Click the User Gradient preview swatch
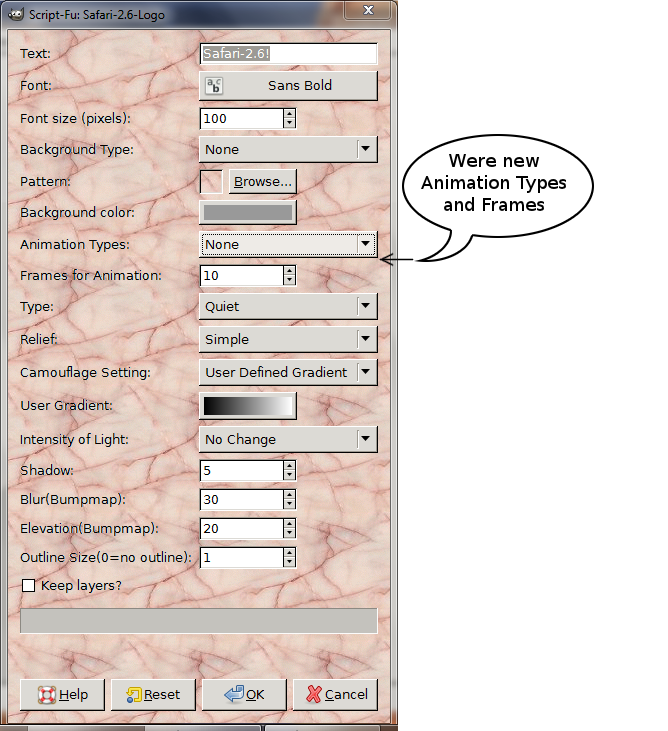The width and height of the screenshot is (668, 731). click(x=248, y=406)
